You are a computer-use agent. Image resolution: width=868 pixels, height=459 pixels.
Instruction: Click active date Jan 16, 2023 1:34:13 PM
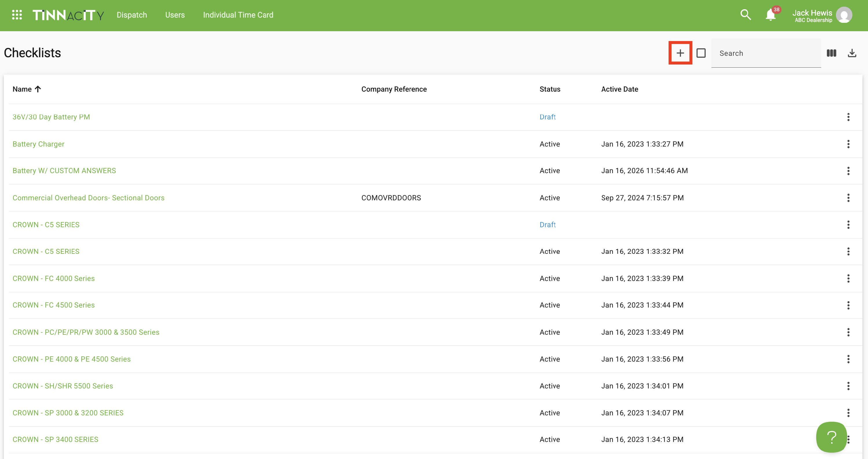point(642,439)
